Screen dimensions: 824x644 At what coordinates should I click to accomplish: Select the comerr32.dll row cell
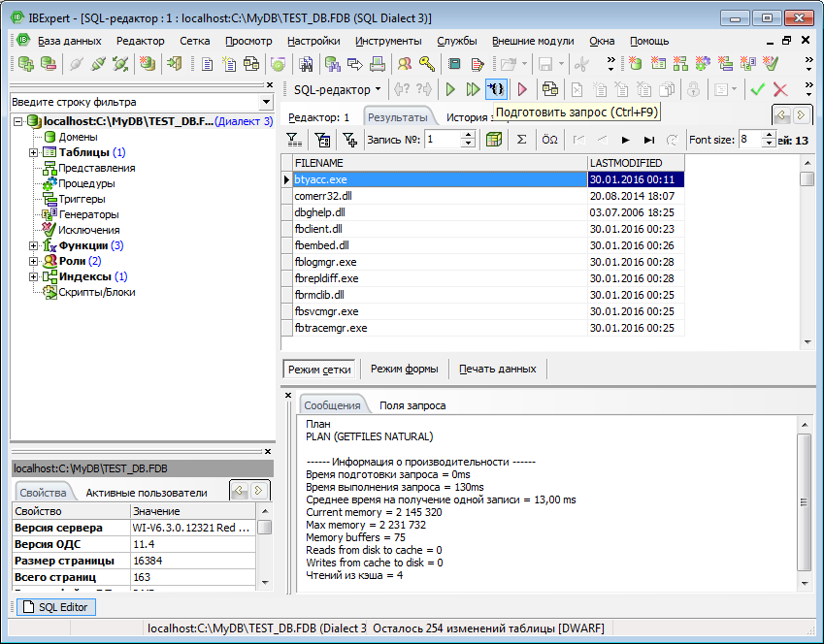click(x=440, y=196)
